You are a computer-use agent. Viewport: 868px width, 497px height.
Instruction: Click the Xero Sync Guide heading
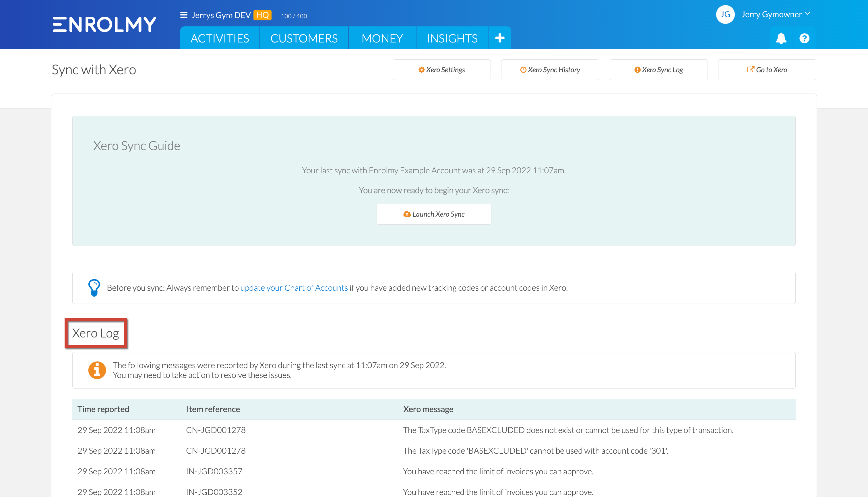[137, 146]
